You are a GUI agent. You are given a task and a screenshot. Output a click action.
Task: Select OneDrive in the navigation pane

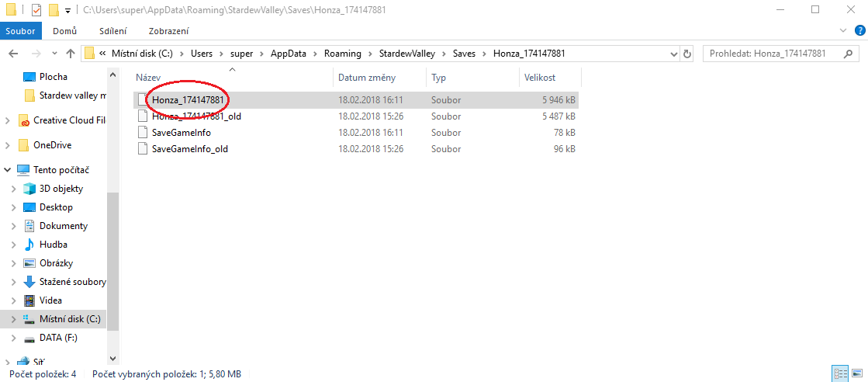pos(52,145)
